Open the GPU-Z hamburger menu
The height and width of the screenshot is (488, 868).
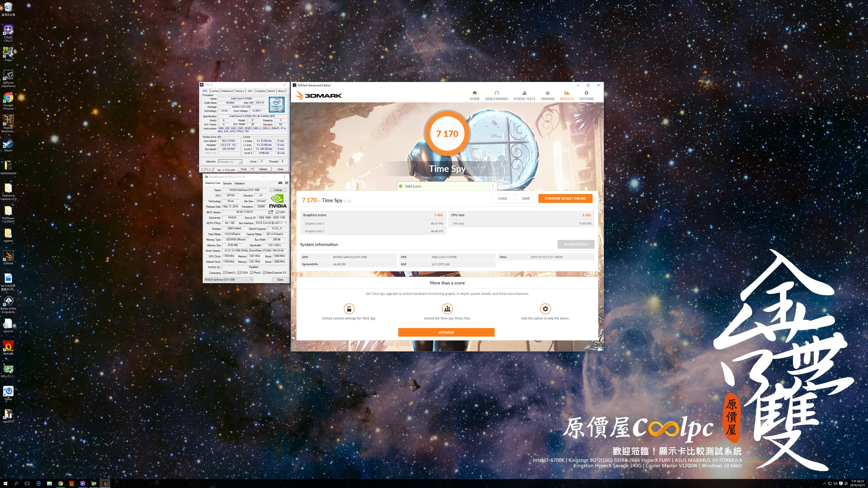[x=286, y=183]
